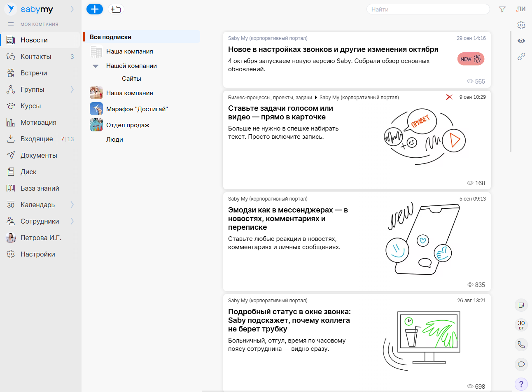
Task: Expand the Сотрудники submenu chevron
Action: click(72, 221)
